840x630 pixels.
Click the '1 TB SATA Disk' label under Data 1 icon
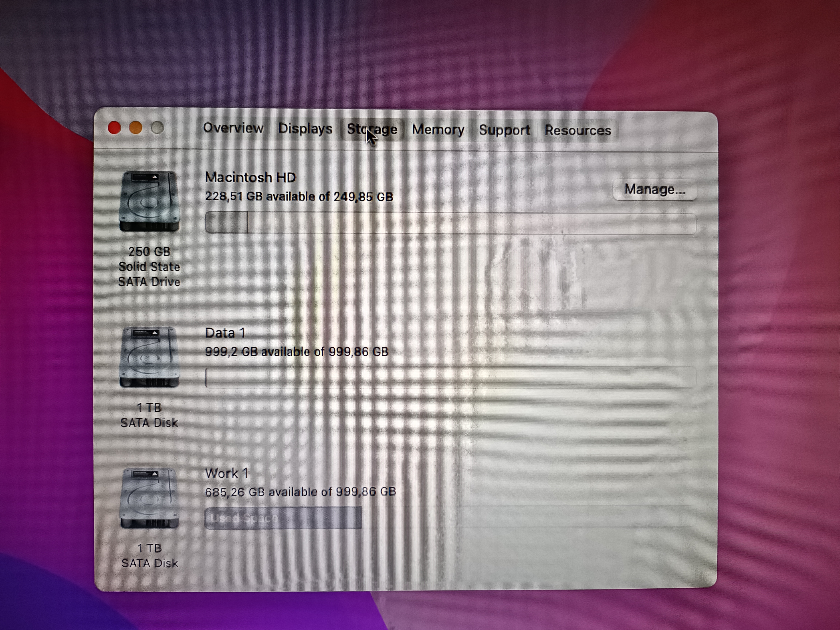149,415
